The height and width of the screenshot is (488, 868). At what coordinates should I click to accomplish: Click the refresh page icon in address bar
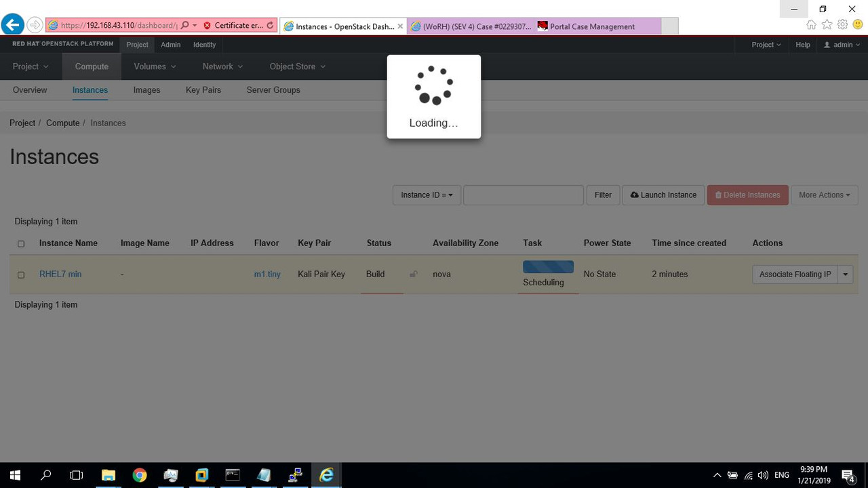coord(270,26)
